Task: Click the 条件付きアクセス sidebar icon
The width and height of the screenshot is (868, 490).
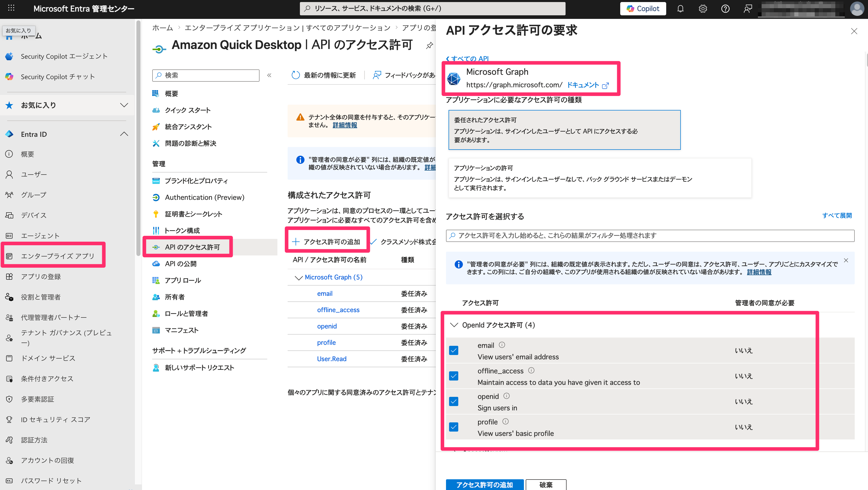Action: pyautogui.click(x=9, y=379)
